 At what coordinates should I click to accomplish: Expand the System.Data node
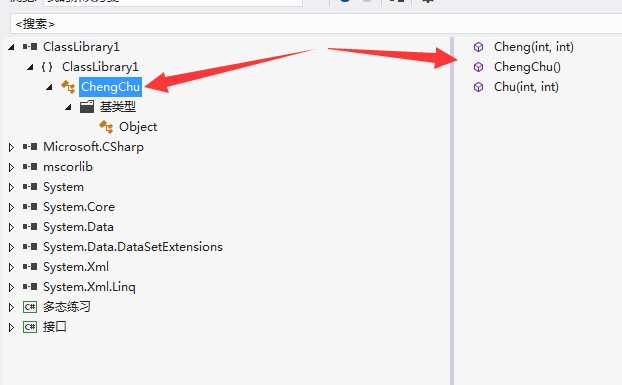pyautogui.click(x=11, y=227)
